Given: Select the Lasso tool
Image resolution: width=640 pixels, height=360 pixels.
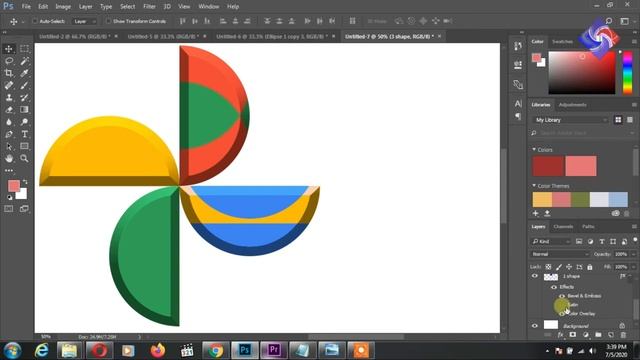Looking at the screenshot, I should point(9,61).
